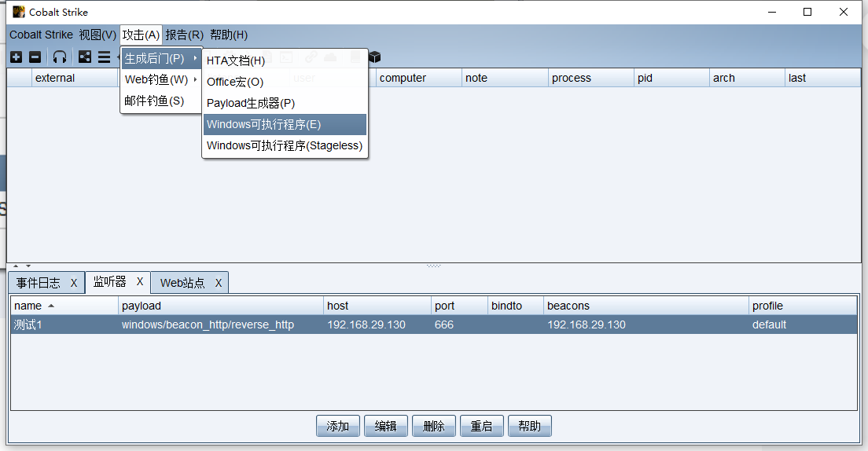Image resolution: width=868 pixels, height=451 pixels.
Task: Click the beacons column header
Action: pos(646,306)
